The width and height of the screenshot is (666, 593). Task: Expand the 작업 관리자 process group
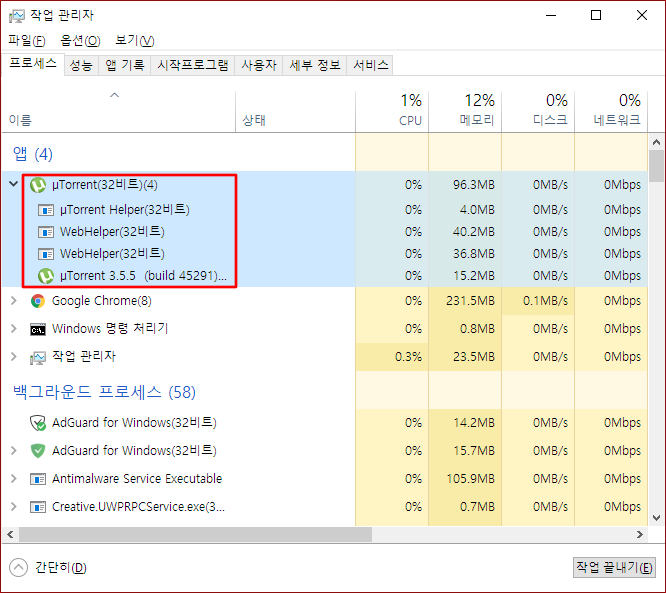pyautogui.click(x=14, y=356)
